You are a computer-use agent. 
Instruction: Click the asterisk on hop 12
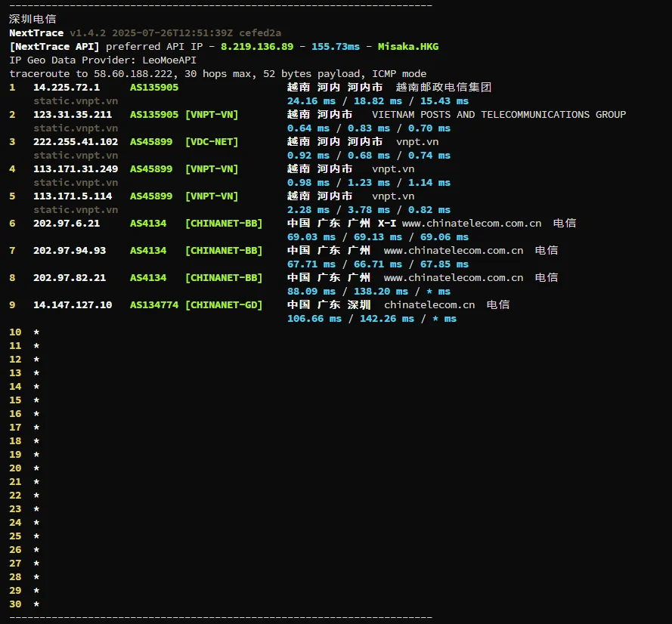36,359
